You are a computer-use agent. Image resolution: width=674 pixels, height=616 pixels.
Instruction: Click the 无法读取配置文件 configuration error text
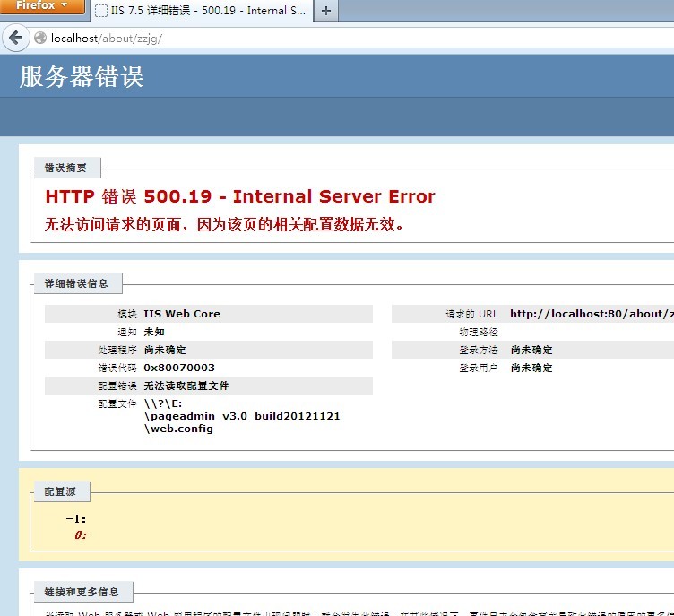pyautogui.click(x=186, y=386)
